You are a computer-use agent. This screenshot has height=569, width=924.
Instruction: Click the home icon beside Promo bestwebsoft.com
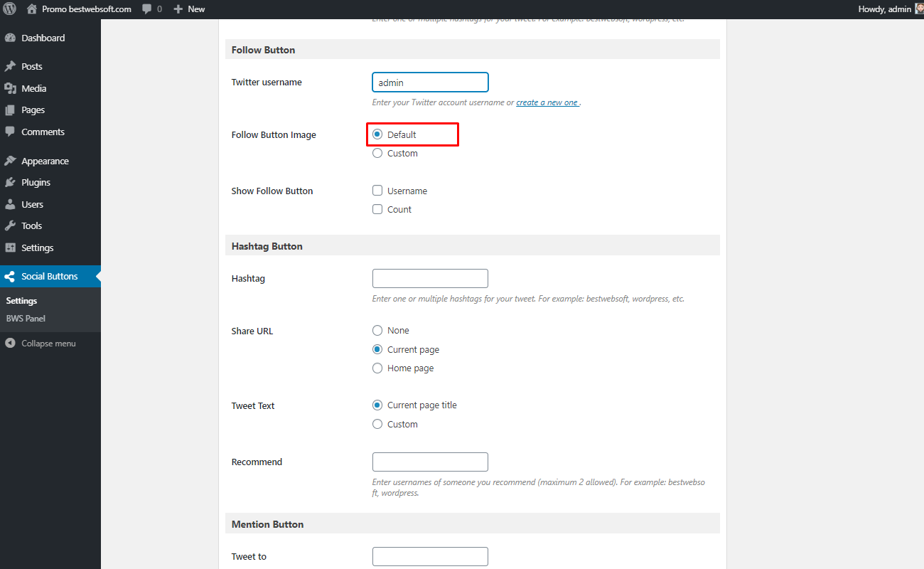pos(32,9)
